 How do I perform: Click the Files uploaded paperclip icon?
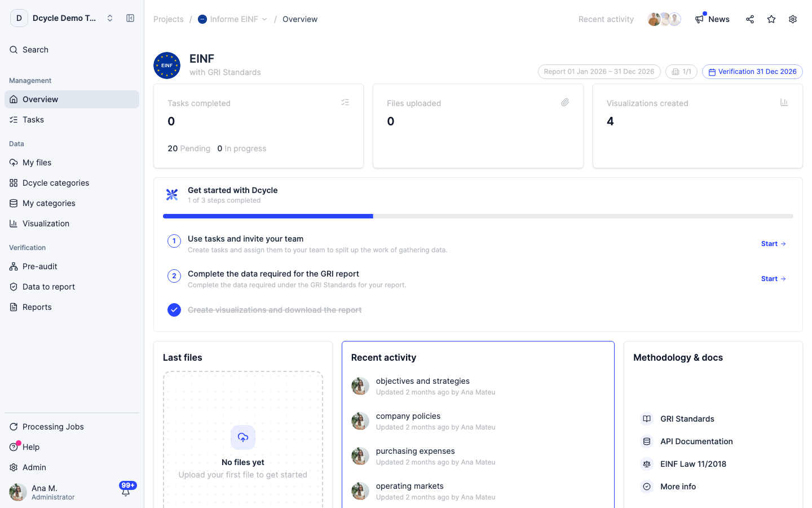point(565,102)
